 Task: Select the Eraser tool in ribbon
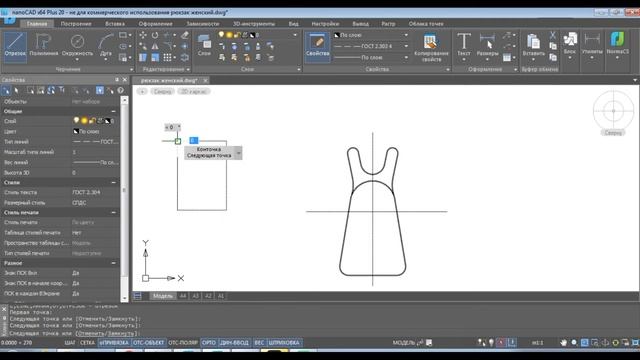coord(185,35)
